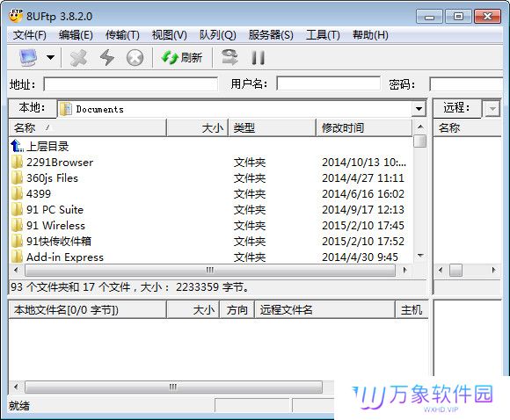Click the 刷新 refresh button
The height and width of the screenshot is (420, 510).
point(182,58)
